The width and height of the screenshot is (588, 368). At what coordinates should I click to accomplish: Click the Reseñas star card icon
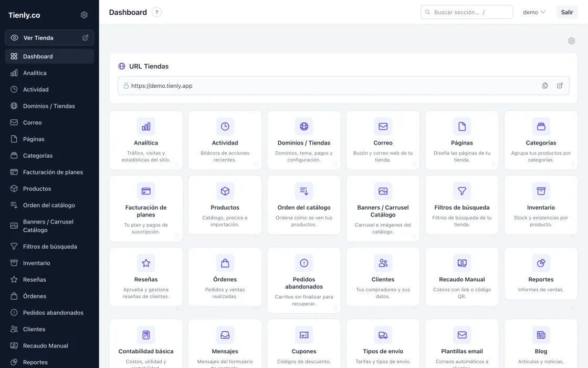[x=146, y=263]
